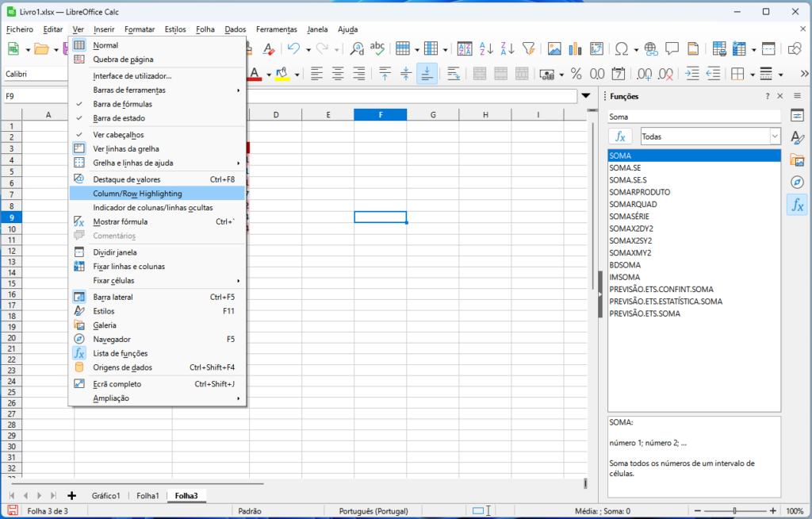Choose PREVISÃO.ETS.SOMA in the function list
The width and height of the screenshot is (812, 519).
pyautogui.click(x=644, y=313)
